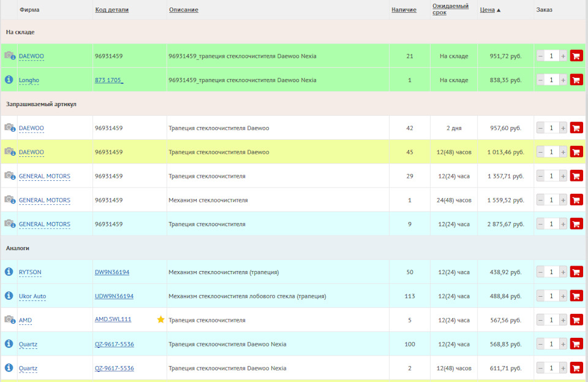The image size is (588, 382).
Task: Add the 2 875,67 руб. General Motors item to cart
Action: coord(576,224)
